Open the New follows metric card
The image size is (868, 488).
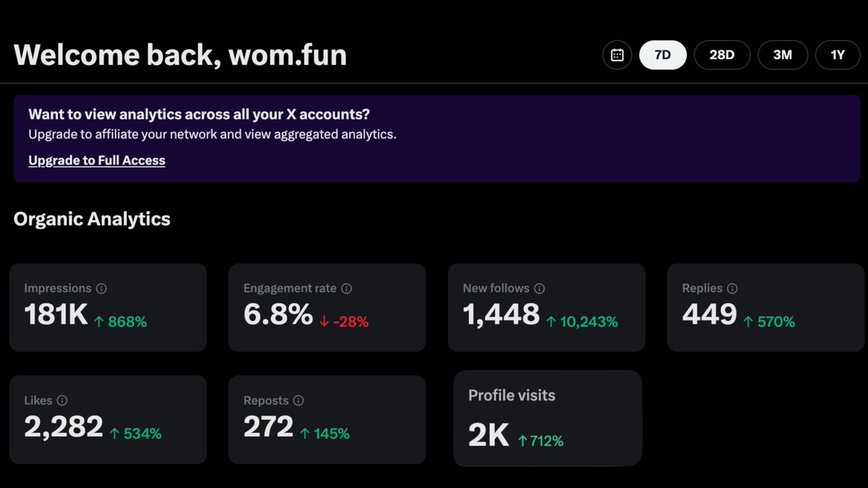coord(548,307)
